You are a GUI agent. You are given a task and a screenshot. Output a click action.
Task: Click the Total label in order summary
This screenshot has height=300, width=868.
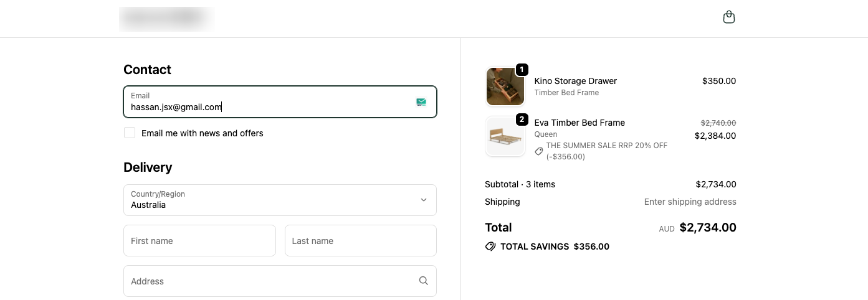498,228
